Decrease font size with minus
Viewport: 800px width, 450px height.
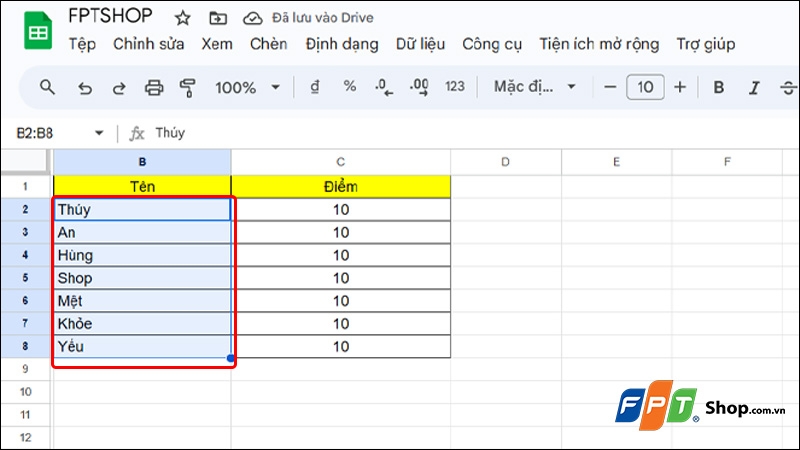pyautogui.click(x=610, y=87)
